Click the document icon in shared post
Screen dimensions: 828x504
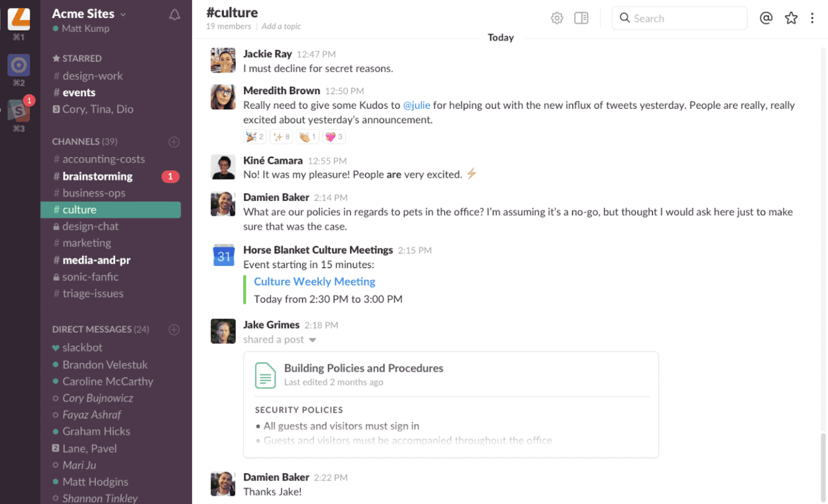(265, 375)
